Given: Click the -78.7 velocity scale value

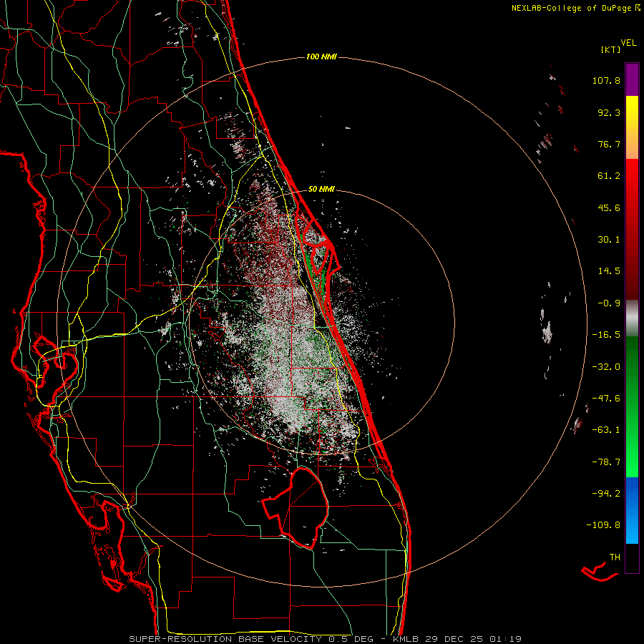Looking at the screenshot, I should [x=606, y=462].
